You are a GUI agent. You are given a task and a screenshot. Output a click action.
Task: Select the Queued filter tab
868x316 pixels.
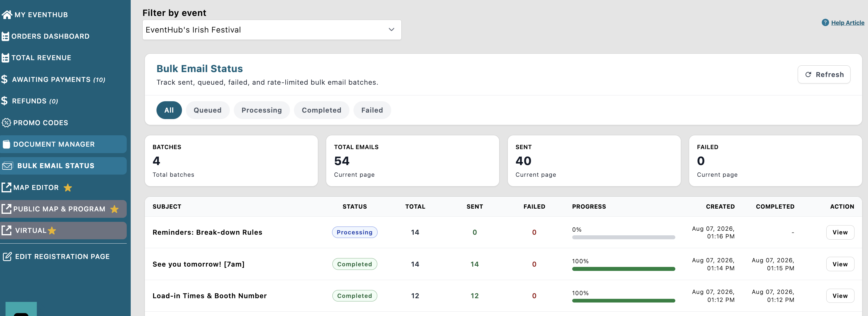(x=207, y=110)
